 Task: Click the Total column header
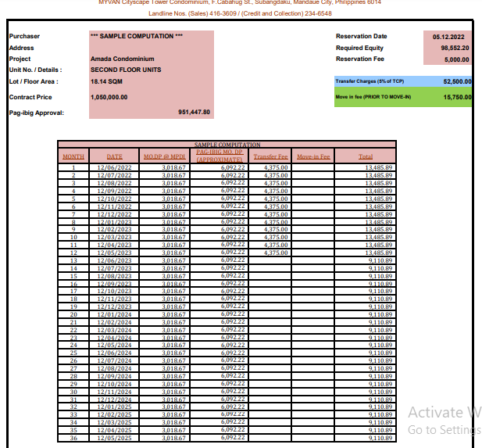click(x=365, y=156)
